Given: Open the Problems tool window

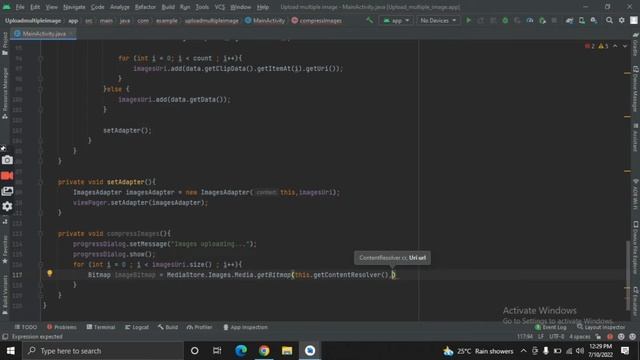Looking at the screenshot, I should click(x=62, y=327).
